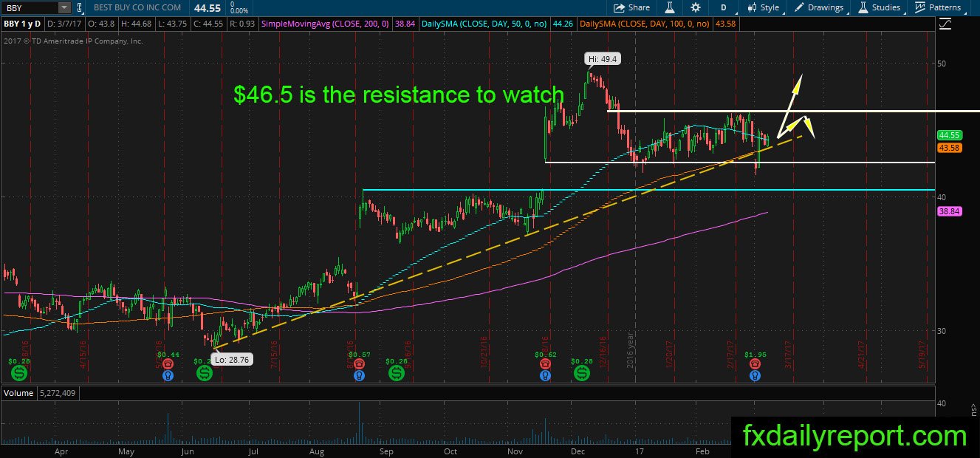Open the Studies menu

pyautogui.click(x=879, y=7)
